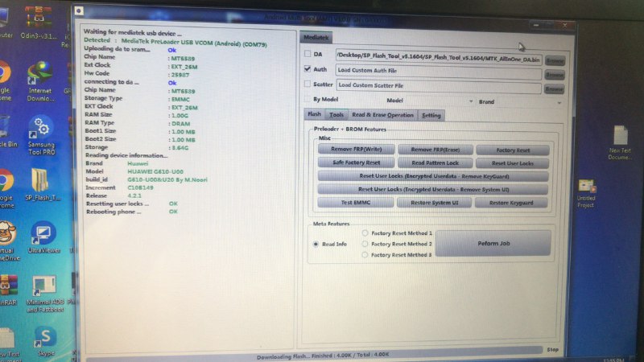The width and height of the screenshot is (644, 362).
Task: Select Factory Reset Method 3 option
Action: click(x=365, y=255)
